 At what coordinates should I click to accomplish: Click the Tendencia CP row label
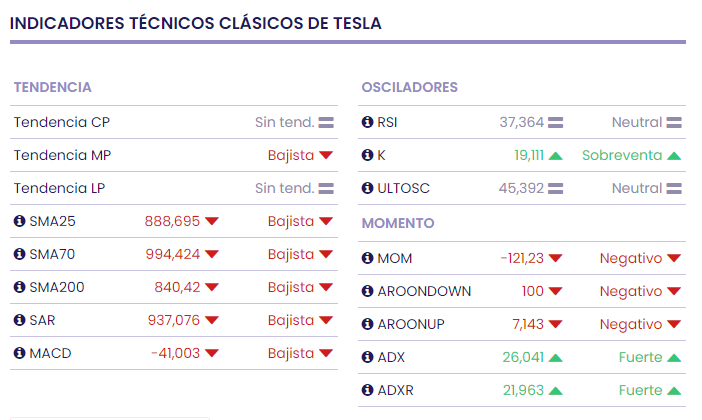click(x=62, y=122)
